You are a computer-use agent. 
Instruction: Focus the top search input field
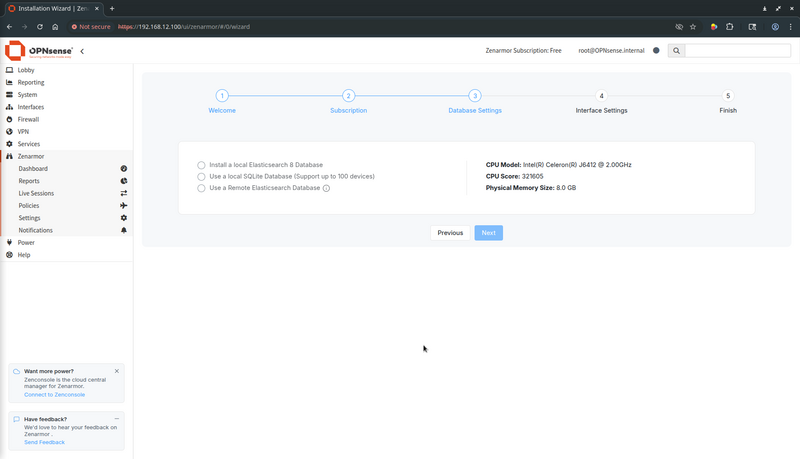(738, 50)
